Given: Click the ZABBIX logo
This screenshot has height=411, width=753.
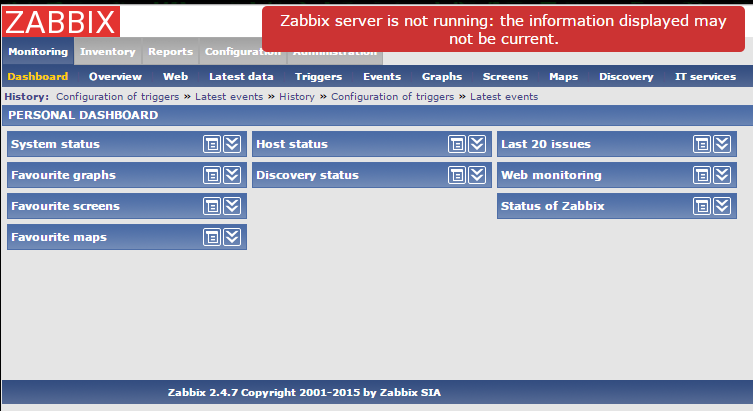Looking at the screenshot, I should click(x=61, y=22).
